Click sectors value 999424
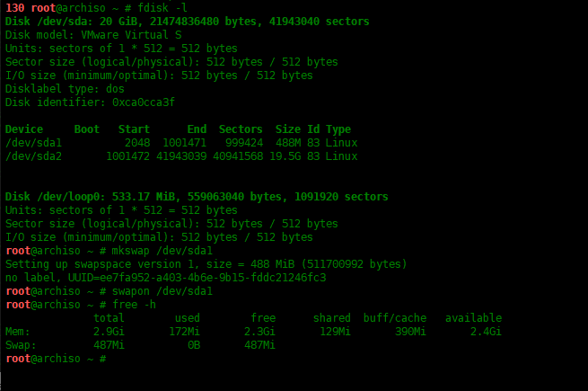Image resolution: width=588 pixels, height=391 pixels. (244, 143)
